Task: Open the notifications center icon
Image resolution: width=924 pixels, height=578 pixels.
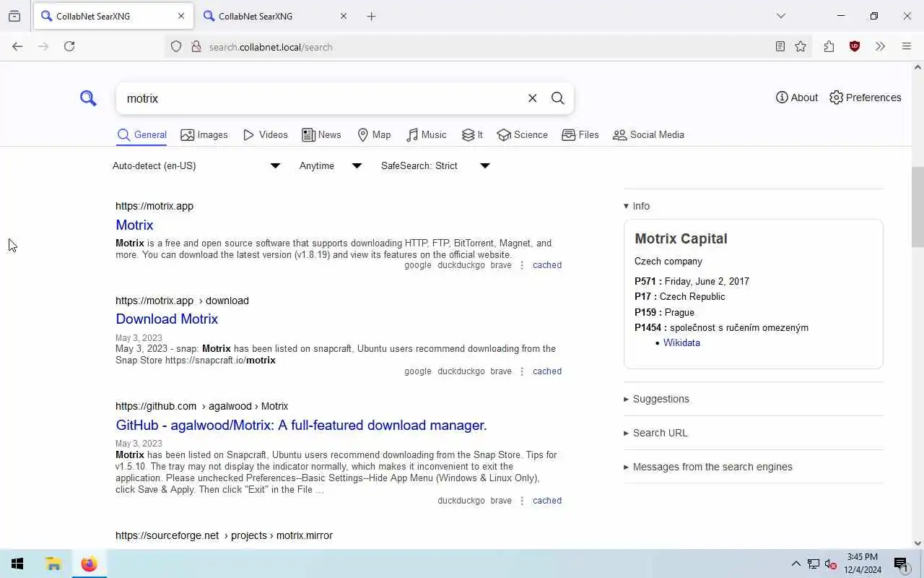Action: [901, 564]
